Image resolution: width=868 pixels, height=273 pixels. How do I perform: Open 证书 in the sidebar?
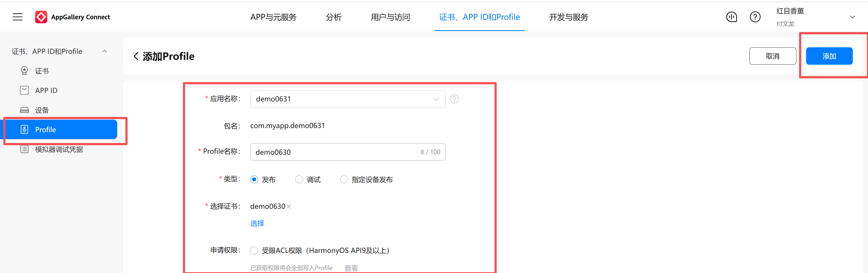click(x=42, y=71)
